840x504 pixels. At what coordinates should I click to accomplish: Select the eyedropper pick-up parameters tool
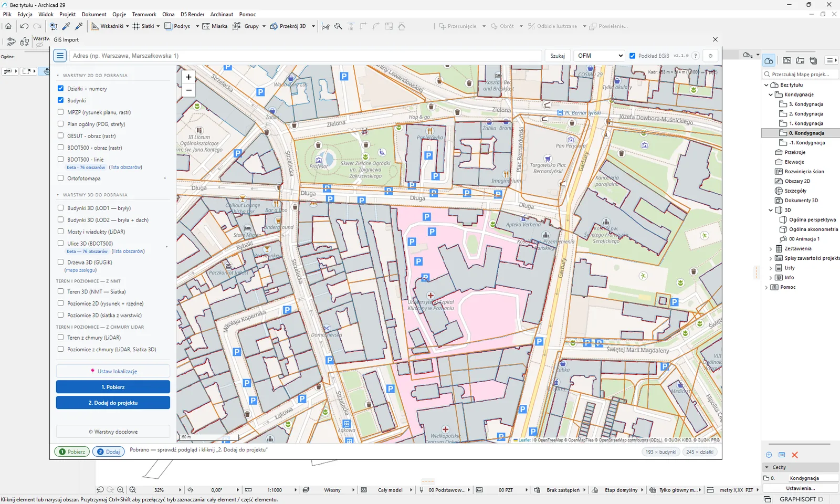67,26
